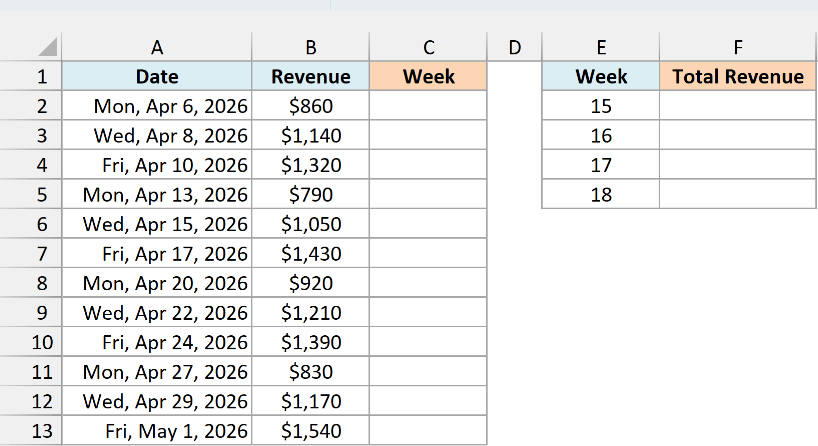
Task: Select cell with Wed, Apr 15, 2026
Action: point(157,224)
